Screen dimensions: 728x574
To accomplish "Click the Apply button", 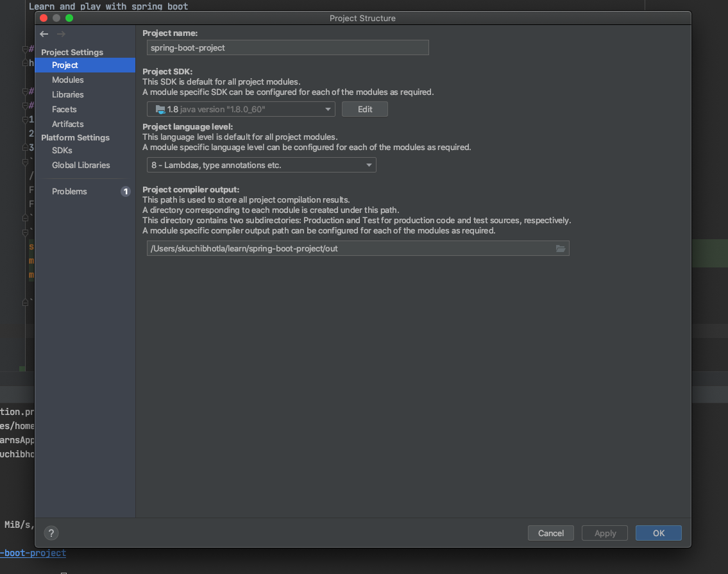I will [x=604, y=533].
